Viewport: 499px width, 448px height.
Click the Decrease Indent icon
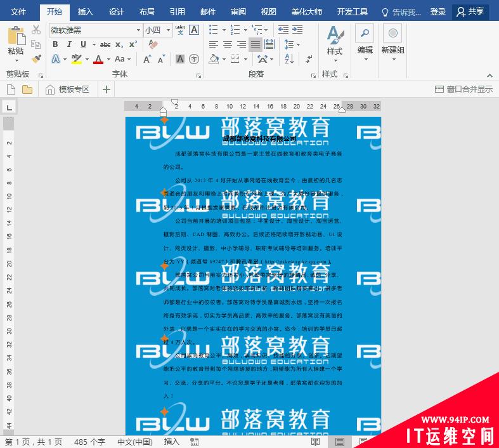click(x=283, y=30)
